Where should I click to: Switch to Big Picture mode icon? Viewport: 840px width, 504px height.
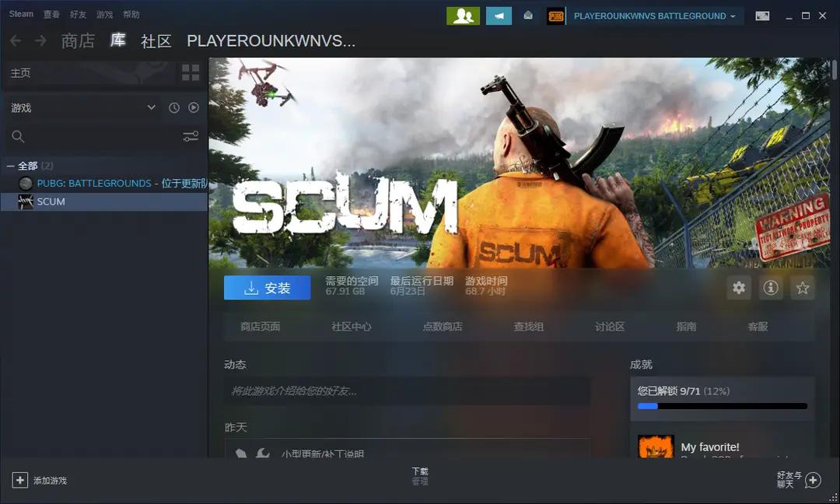762,16
